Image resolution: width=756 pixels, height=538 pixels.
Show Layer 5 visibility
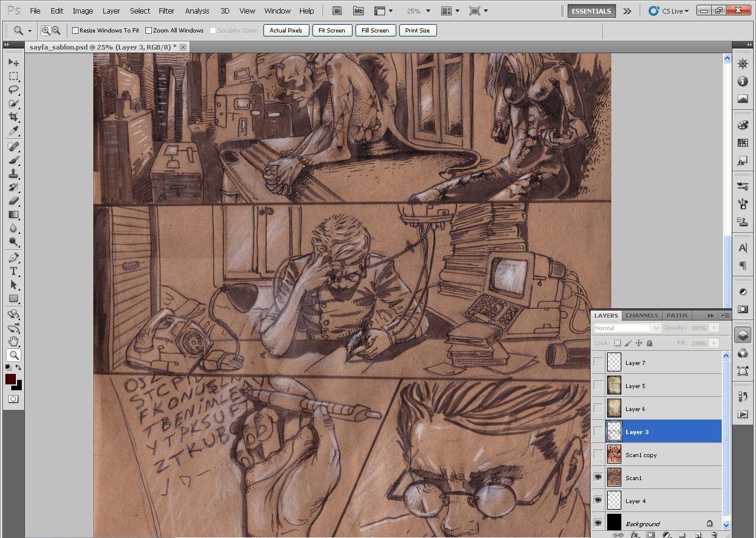[598, 386]
